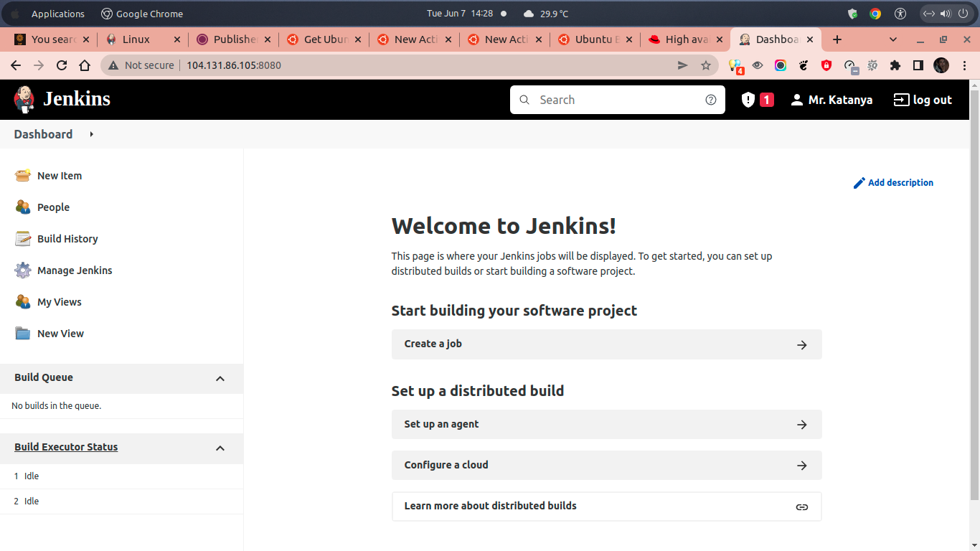Click the browser profile avatar

click(941, 65)
